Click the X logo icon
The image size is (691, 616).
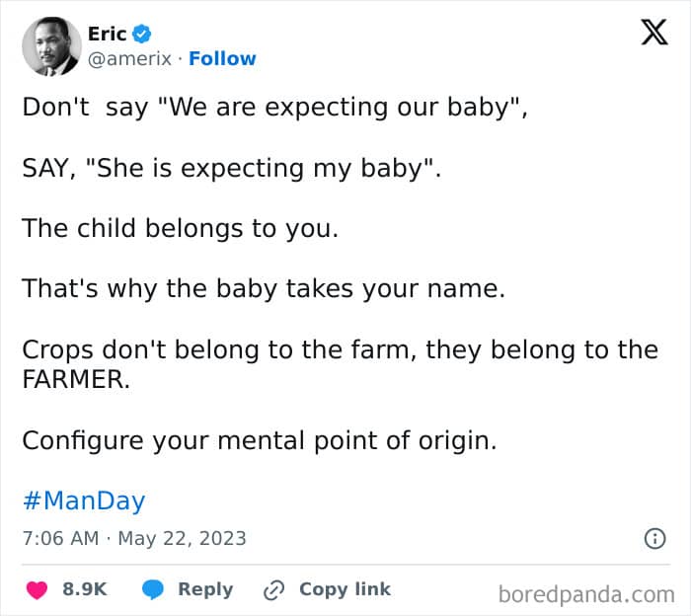[x=653, y=33]
